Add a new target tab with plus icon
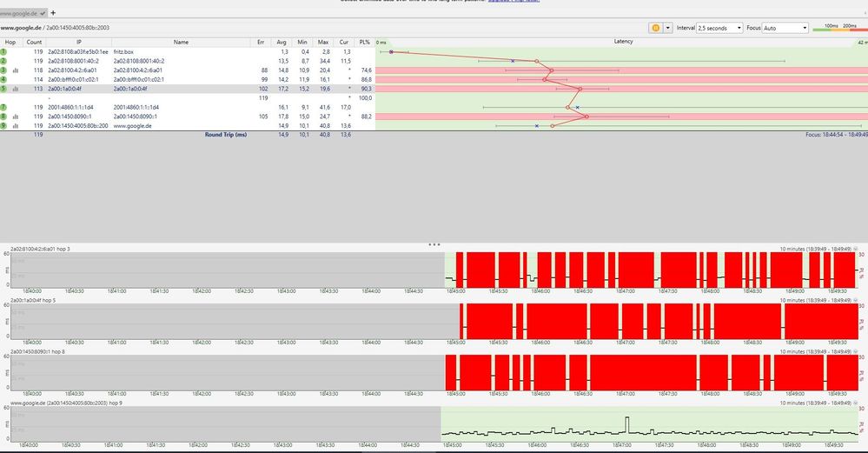Screen dimensions: 868x453 pyautogui.click(x=53, y=12)
